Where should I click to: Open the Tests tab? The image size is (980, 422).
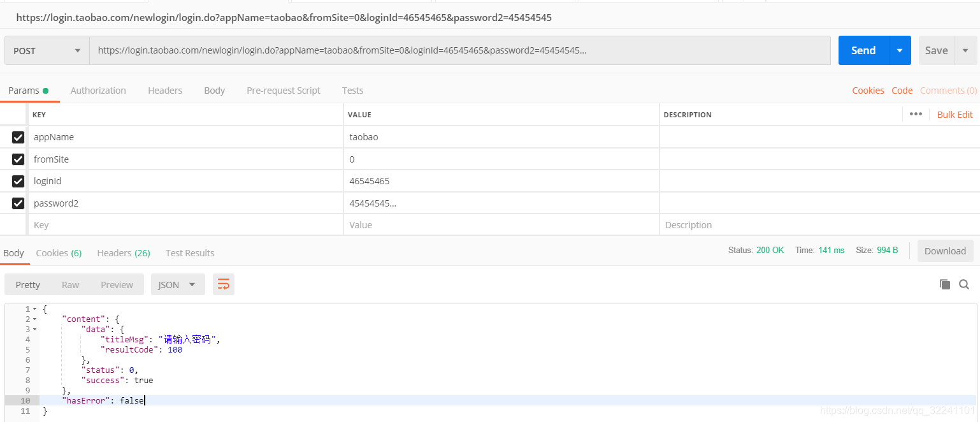click(352, 91)
